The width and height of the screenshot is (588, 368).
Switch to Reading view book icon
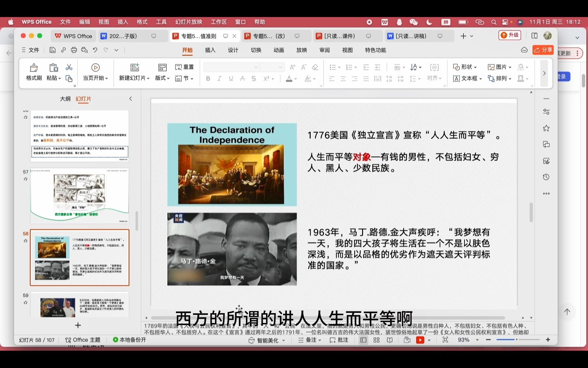(x=390, y=340)
